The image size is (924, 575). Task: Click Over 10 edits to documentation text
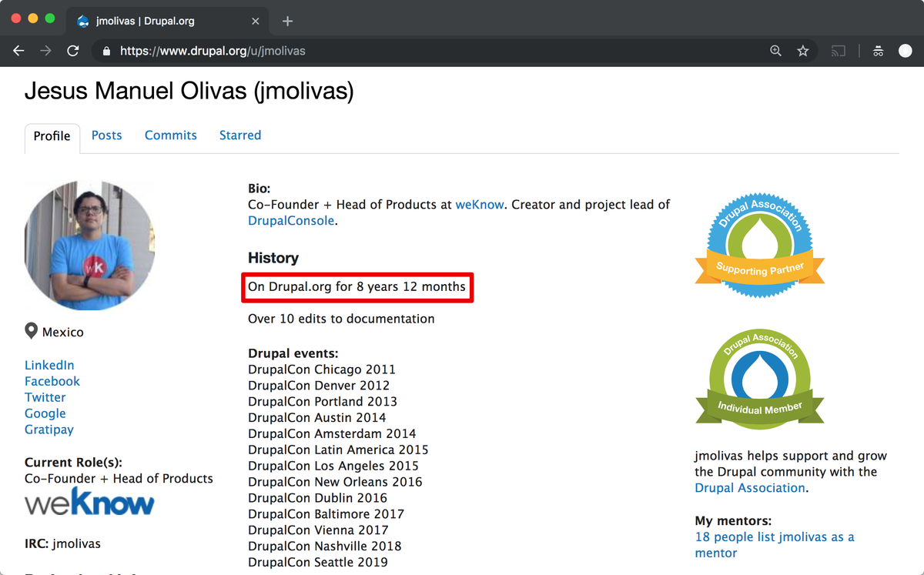click(x=341, y=319)
